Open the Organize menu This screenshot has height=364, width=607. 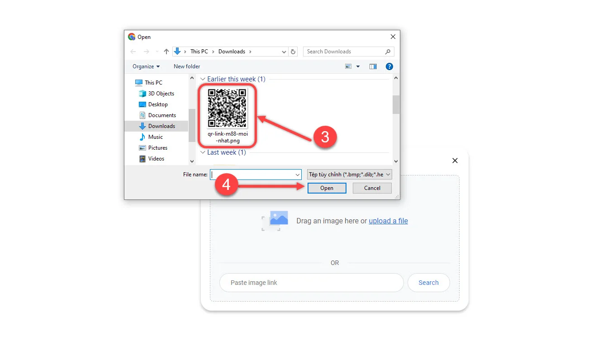146,66
